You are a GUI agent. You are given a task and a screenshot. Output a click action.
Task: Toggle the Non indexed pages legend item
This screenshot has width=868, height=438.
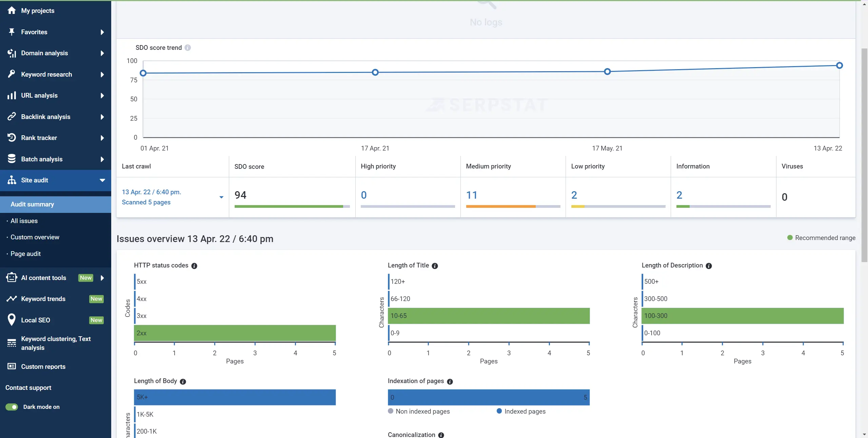point(419,411)
